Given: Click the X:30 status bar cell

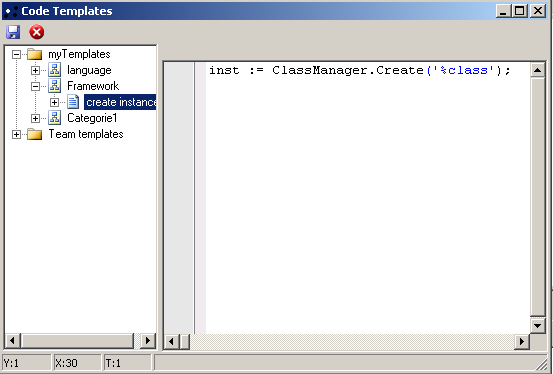Looking at the screenshot, I should click(x=77, y=363).
